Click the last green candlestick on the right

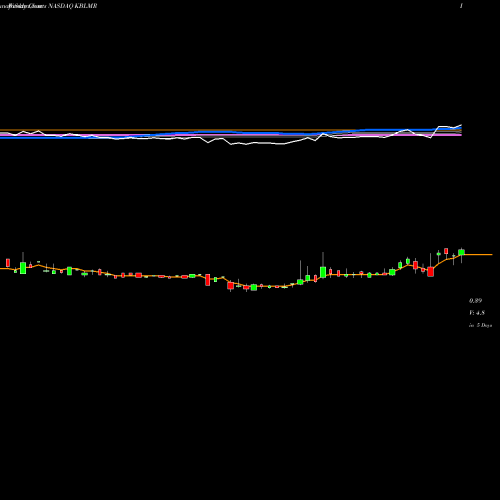461,252
